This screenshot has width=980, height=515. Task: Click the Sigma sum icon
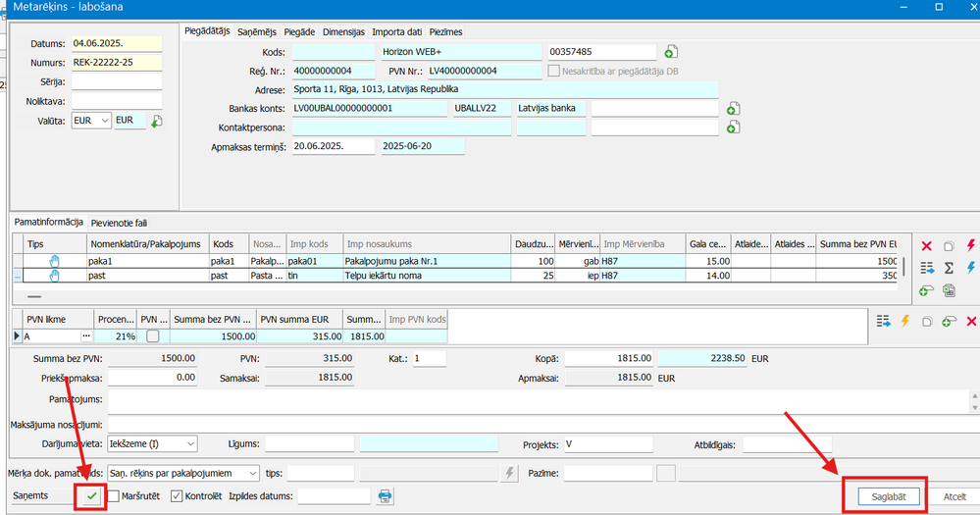coord(949,268)
